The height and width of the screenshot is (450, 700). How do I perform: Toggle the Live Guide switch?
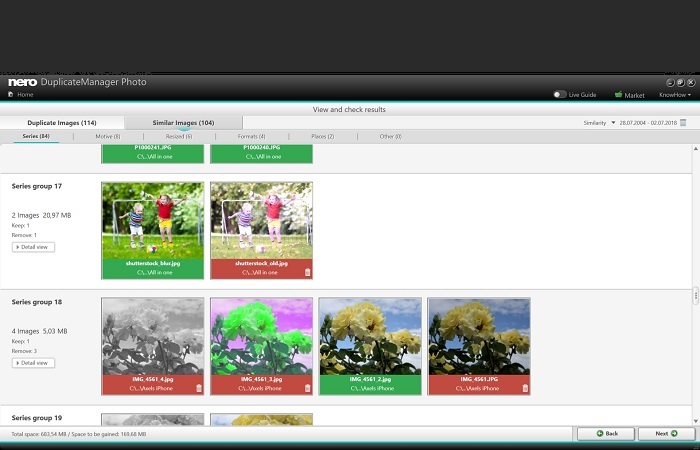[560, 95]
